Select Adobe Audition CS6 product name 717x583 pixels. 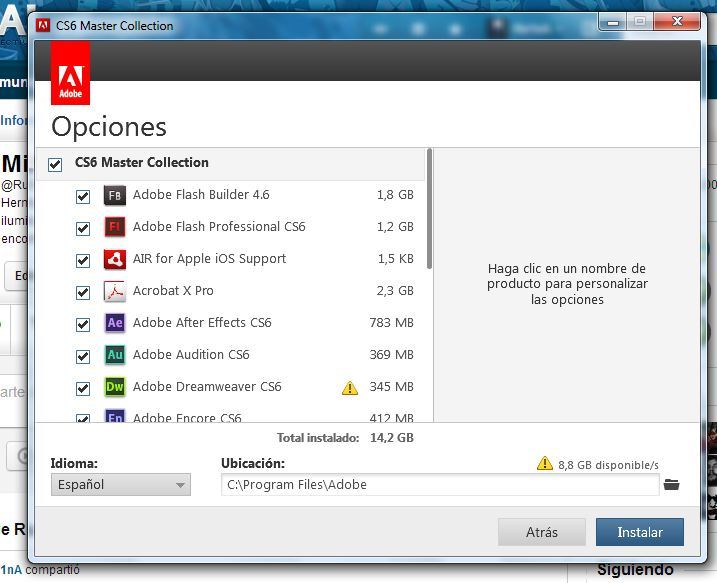click(191, 355)
